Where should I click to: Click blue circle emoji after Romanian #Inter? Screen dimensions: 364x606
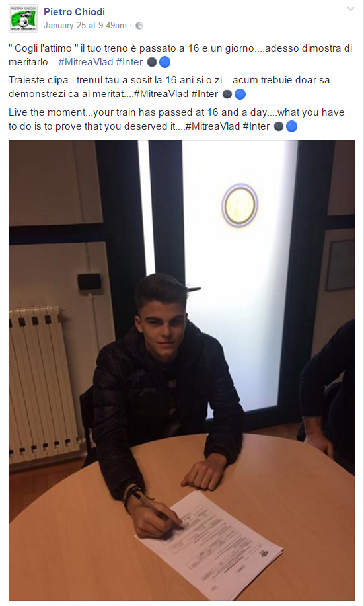point(240,94)
